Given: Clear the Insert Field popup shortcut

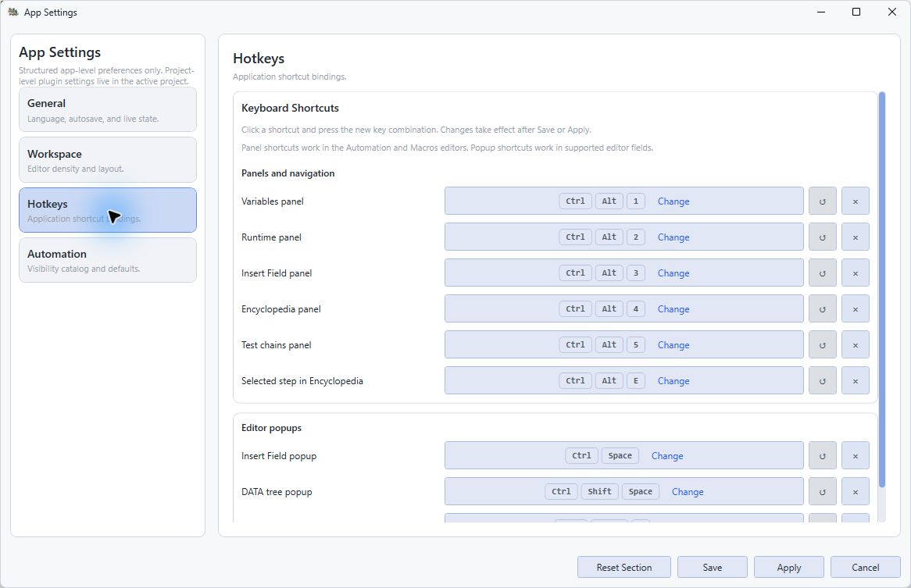Looking at the screenshot, I should (x=856, y=456).
